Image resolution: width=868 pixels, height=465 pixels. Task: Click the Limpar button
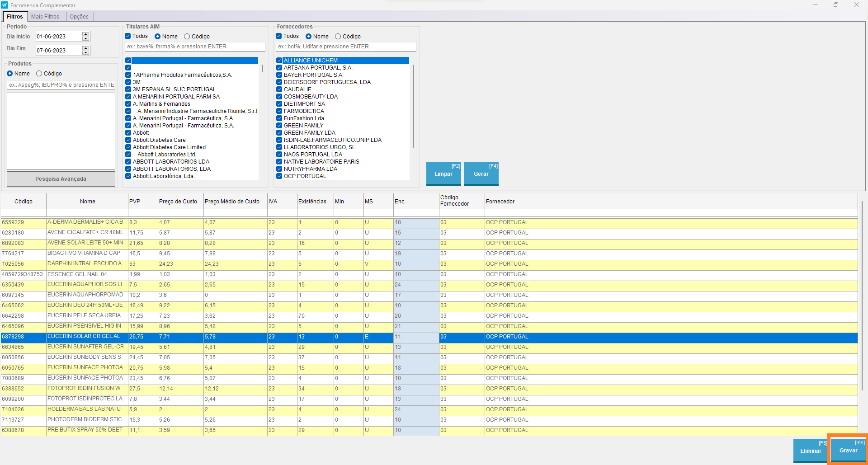click(x=443, y=174)
